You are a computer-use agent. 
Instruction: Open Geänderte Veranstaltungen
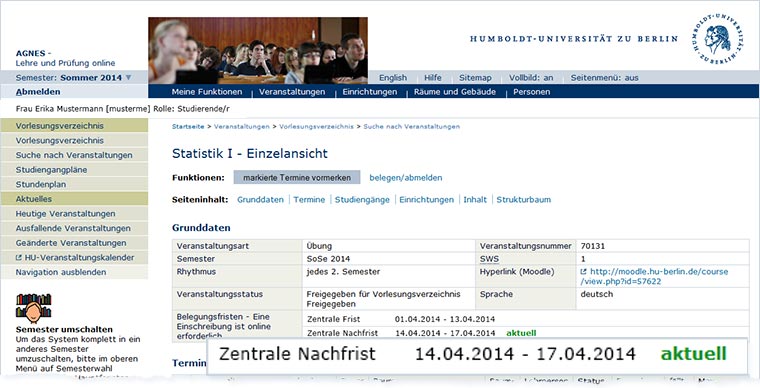tap(74, 243)
